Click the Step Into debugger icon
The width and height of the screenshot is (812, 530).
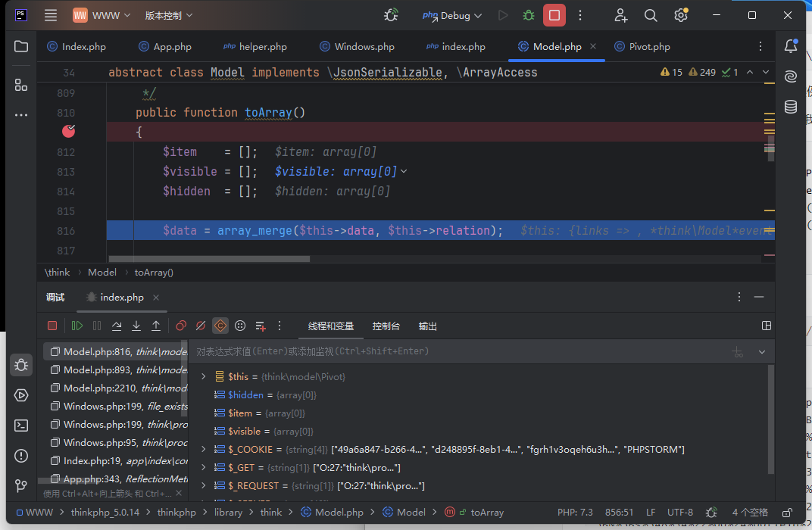pos(136,326)
